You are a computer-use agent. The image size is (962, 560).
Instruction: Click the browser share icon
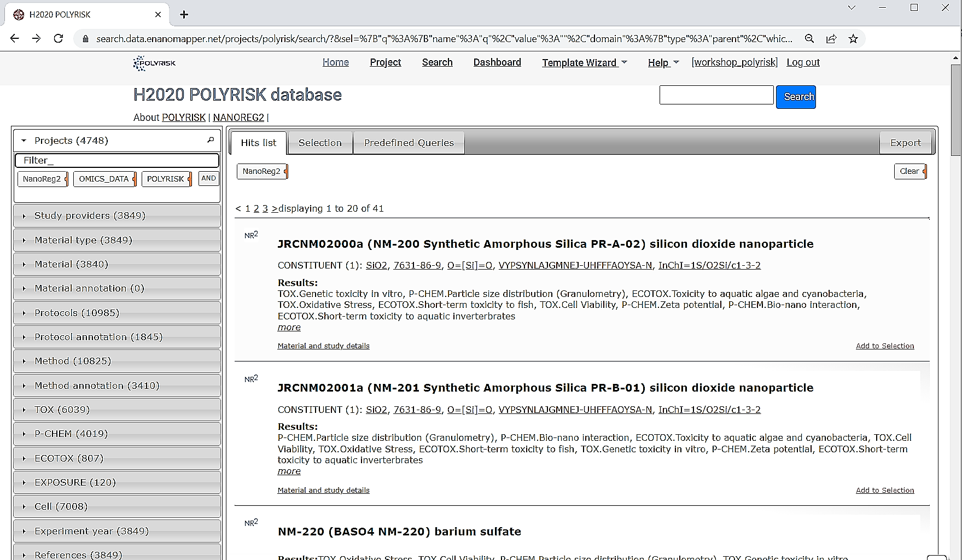(831, 39)
